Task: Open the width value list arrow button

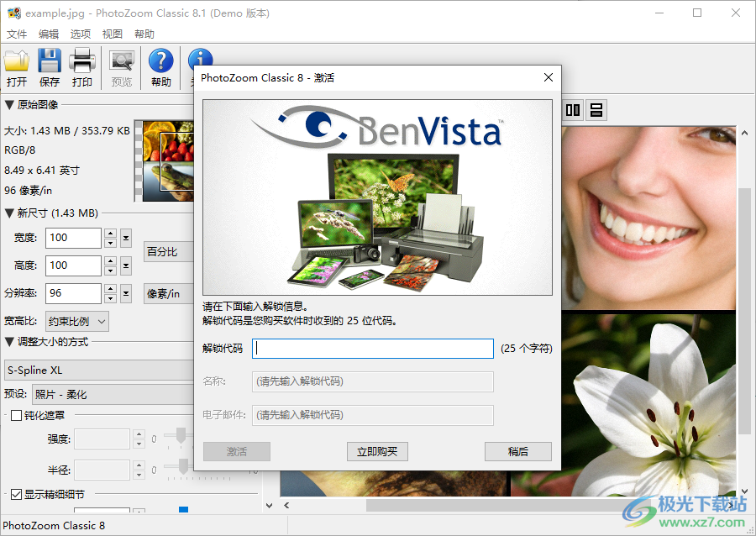Action: (126, 238)
